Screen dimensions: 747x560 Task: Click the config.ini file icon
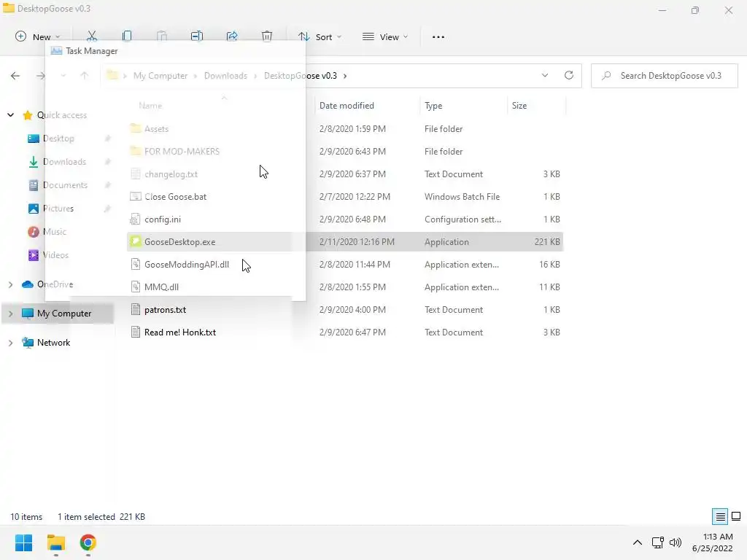135,219
